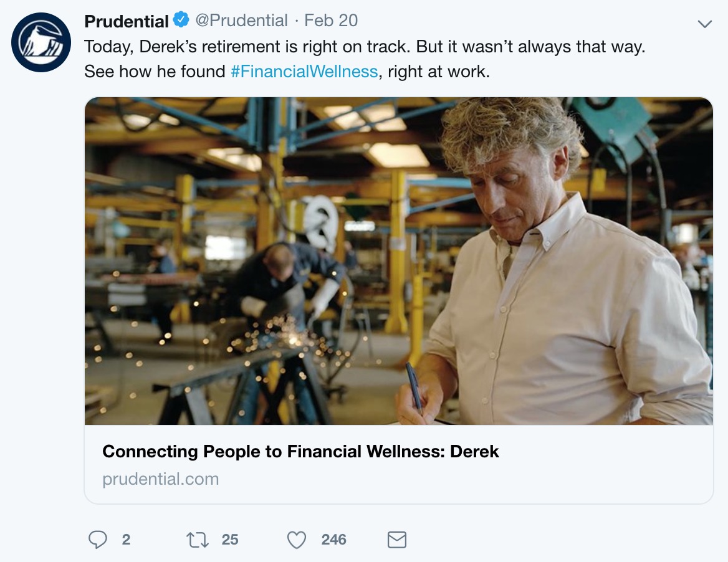Click the retweet count of 25

[230, 540]
